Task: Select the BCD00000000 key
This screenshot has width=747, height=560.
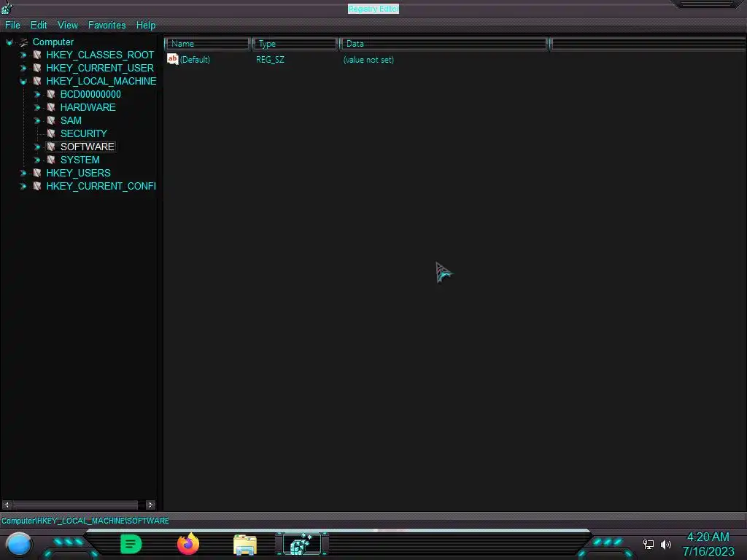Action: pos(90,94)
